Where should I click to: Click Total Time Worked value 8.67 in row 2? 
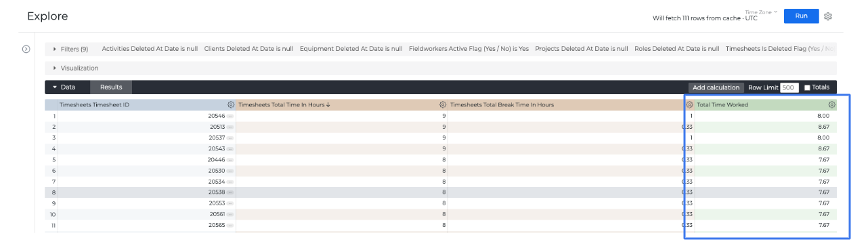click(x=823, y=127)
